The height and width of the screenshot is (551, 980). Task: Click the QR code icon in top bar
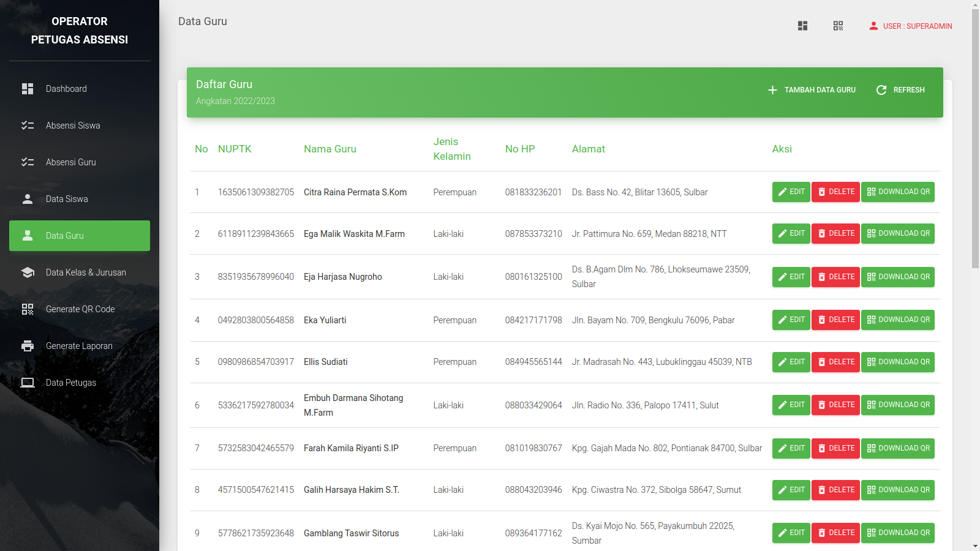(838, 26)
